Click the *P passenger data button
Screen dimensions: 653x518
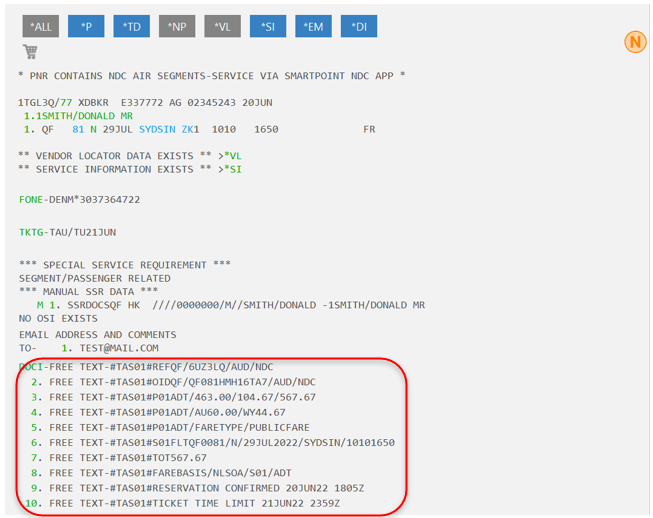(86, 26)
